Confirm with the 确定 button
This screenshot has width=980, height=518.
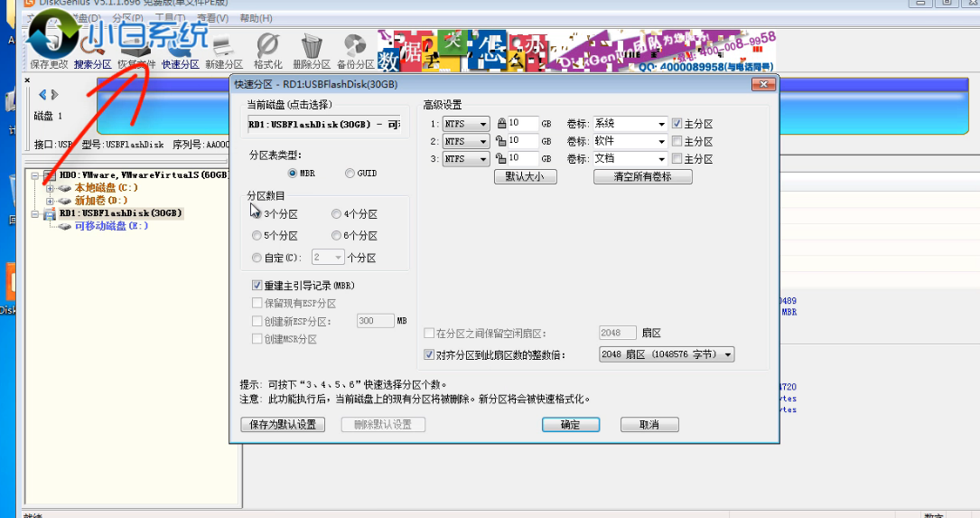point(571,425)
